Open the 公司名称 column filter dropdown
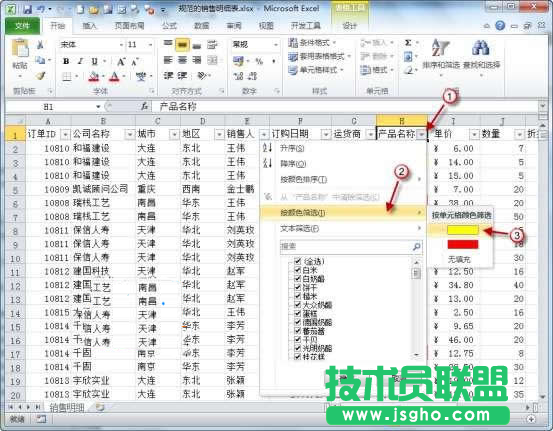The width and height of the screenshot is (553, 431). (130, 134)
